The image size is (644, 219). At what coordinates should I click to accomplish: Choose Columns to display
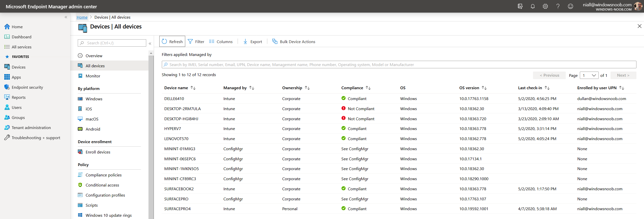(x=221, y=42)
